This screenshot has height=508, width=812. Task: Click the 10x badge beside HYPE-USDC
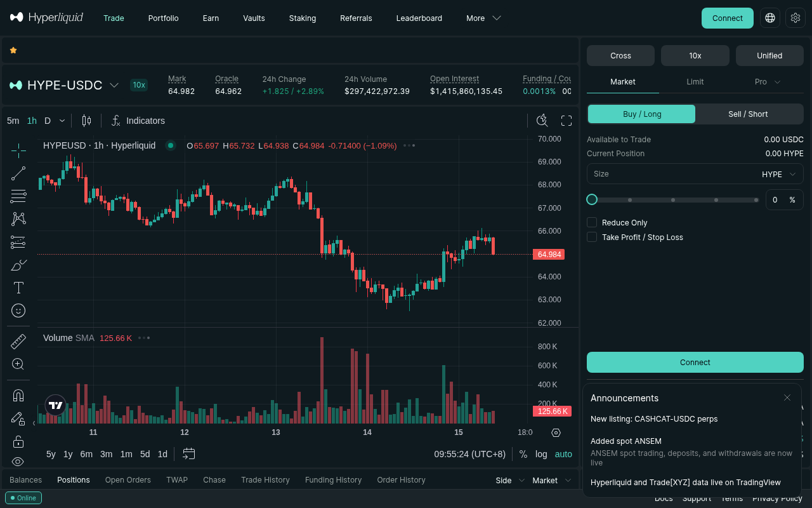tap(138, 85)
